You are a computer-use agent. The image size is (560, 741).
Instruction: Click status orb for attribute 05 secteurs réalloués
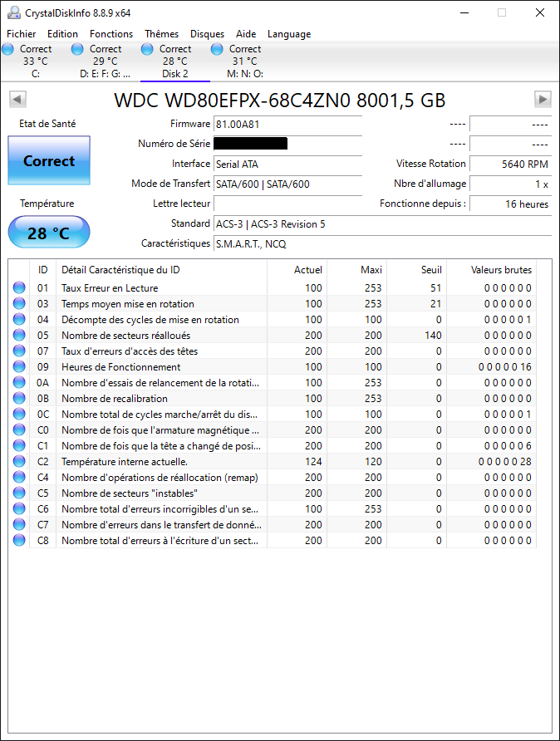(x=19, y=335)
